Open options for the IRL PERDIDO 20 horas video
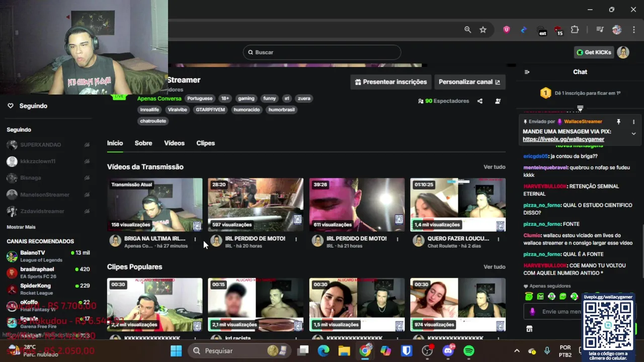This screenshot has width=644, height=362. 296,239
